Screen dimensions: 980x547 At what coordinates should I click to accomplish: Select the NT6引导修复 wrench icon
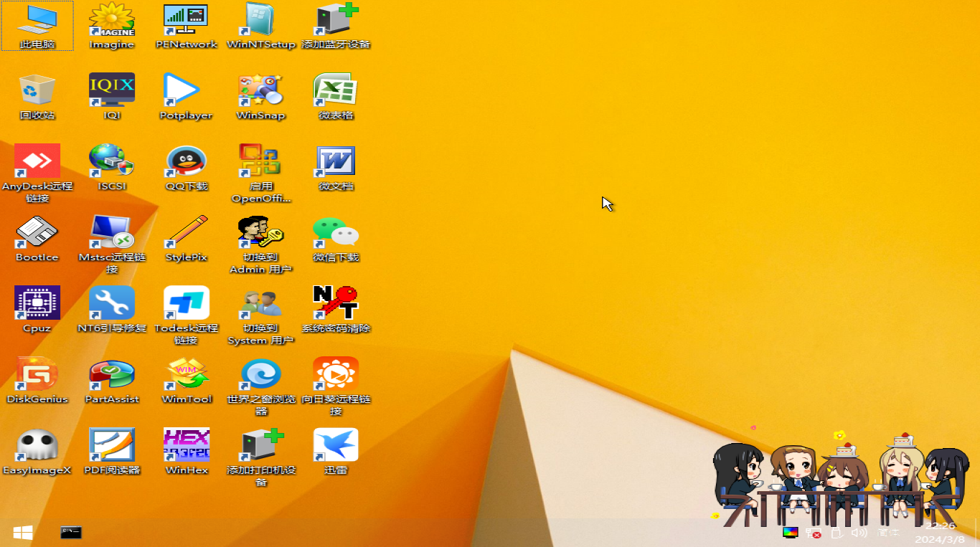pyautogui.click(x=112, y=310)
